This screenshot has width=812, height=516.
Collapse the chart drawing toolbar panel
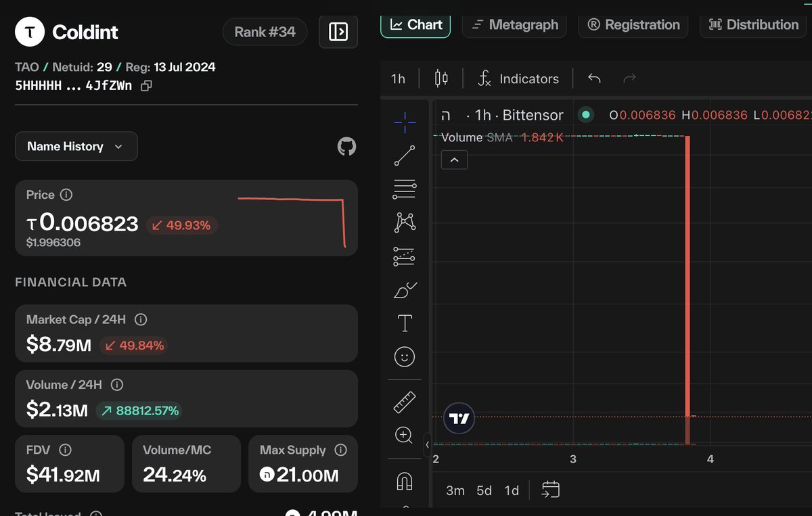pos(427,444)
